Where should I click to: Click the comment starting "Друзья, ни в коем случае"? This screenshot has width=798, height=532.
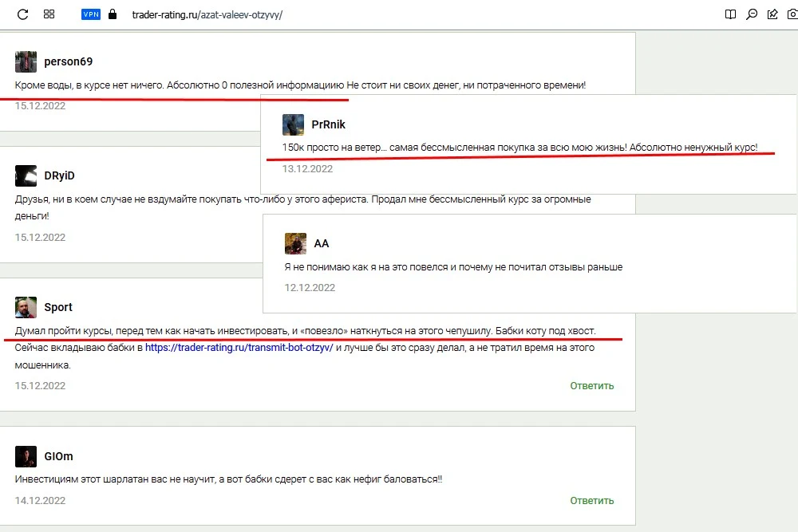302,207
